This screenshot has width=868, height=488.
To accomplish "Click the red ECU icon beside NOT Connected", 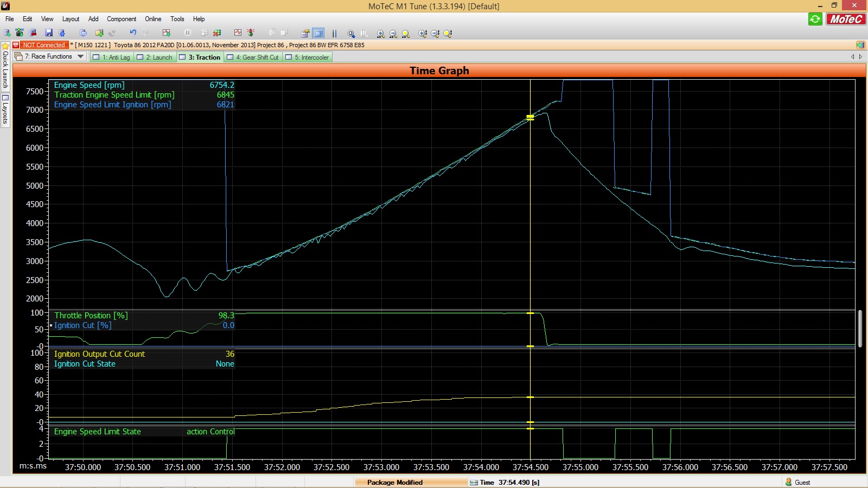I will (16, 45).
